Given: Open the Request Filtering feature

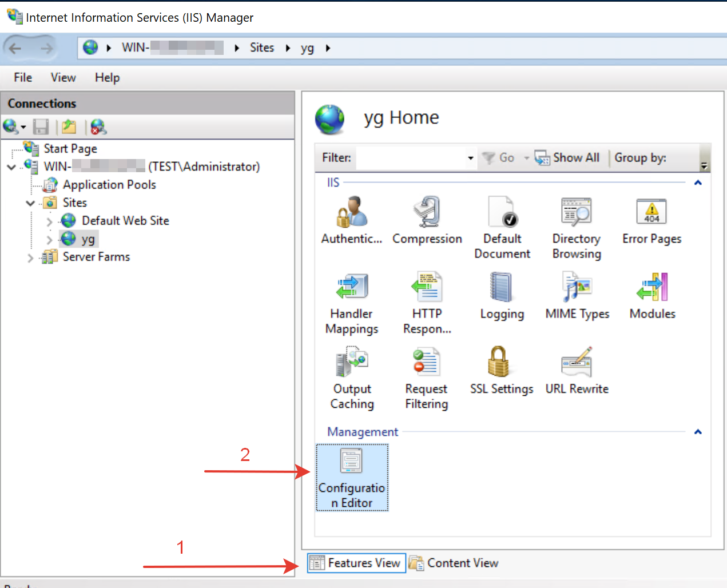Looking at the screenshot, I should click(x=427, y=379).
